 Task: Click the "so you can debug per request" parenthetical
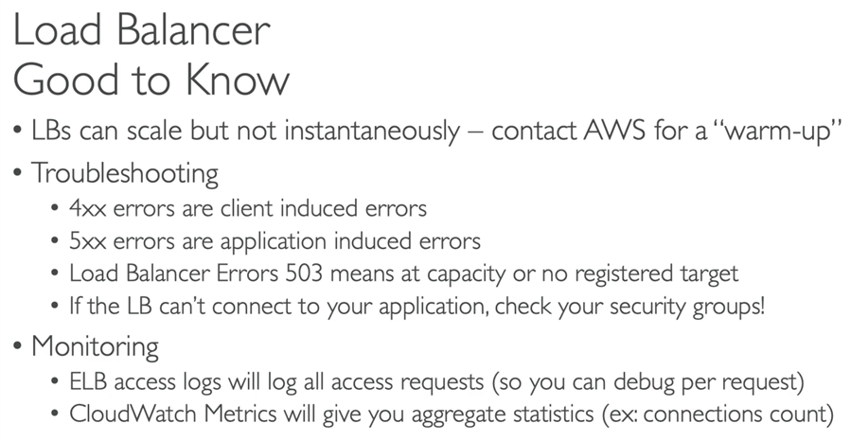(647, 382)
